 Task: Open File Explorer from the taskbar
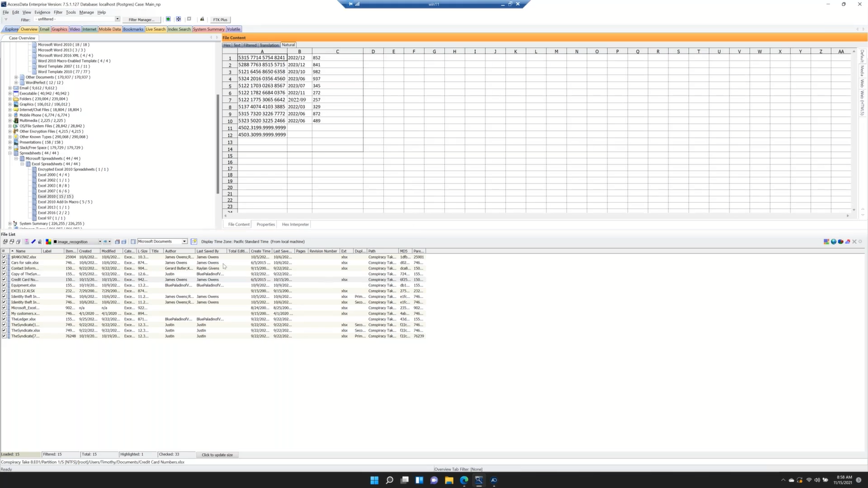pyautogui.click(x=449, y=480)
